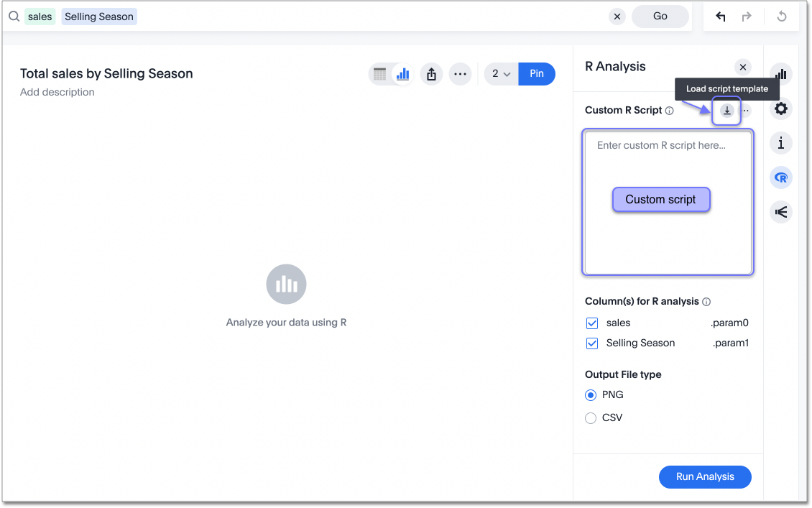
Task: Click the search magnifier icon
Action: (14, 16)
